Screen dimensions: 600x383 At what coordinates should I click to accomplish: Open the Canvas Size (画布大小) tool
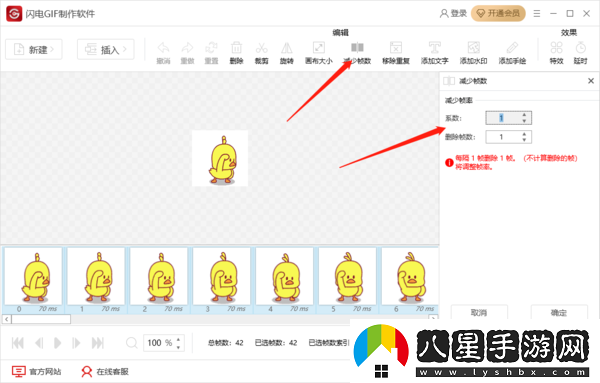click(x=319, y=52)
